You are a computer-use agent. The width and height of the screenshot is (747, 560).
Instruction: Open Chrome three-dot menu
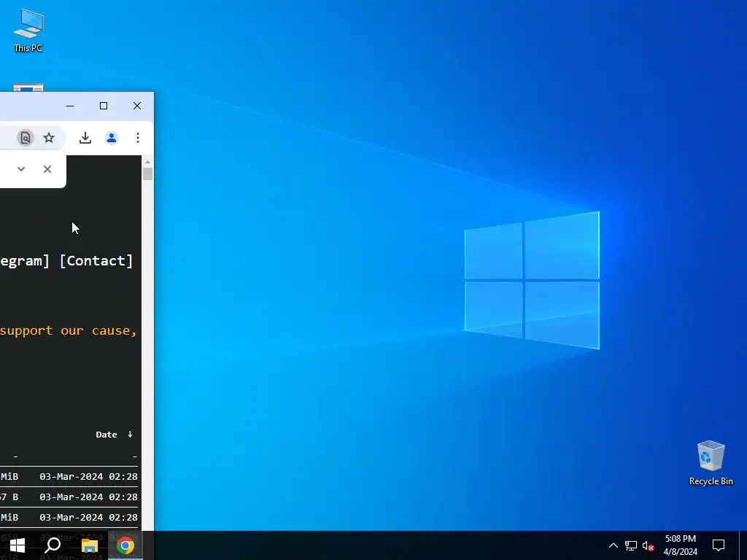pos(138,138)
